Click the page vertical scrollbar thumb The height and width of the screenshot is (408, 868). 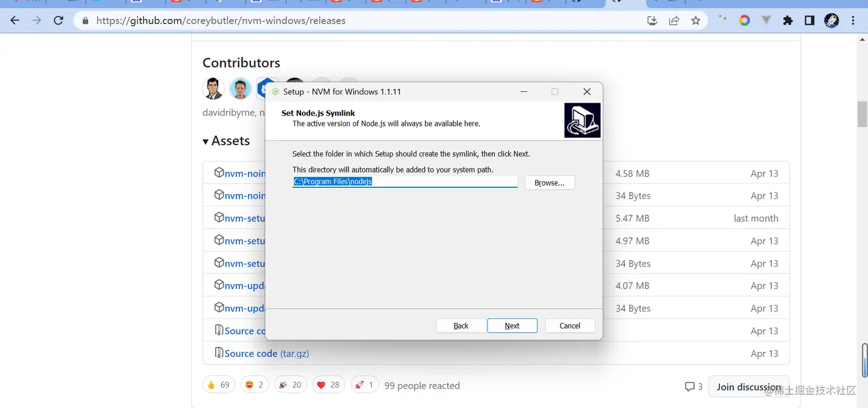(x=862, y=114)
